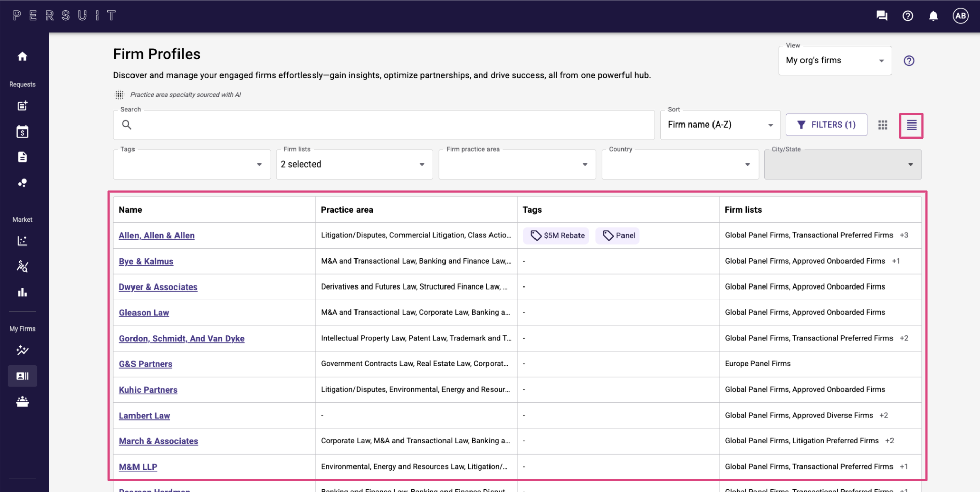Expand the Country dropdown

click(x=680, y=164)
